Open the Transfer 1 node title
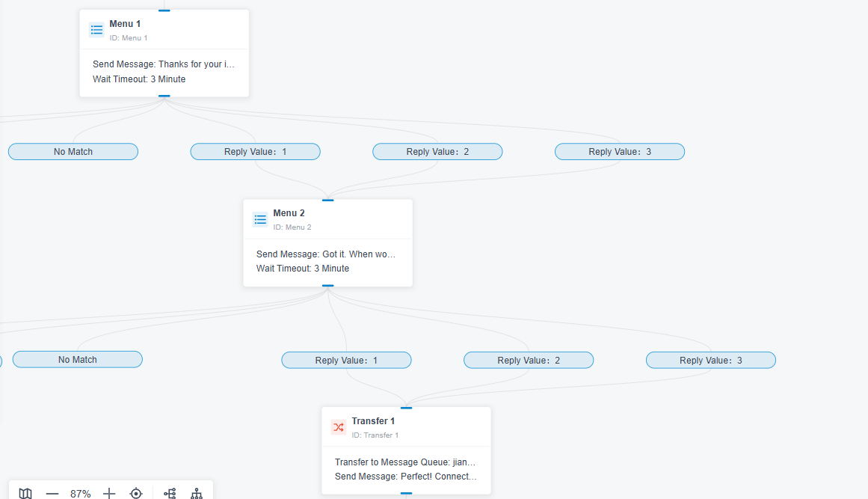This screenshot has height=499, width=868. click(373, 421)
